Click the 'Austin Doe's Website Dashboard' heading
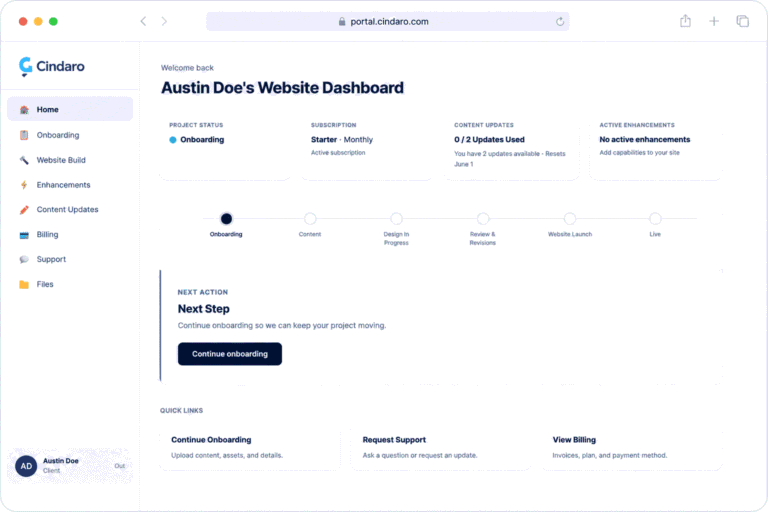This screenshot has width=768, height=512. point(283,88)
